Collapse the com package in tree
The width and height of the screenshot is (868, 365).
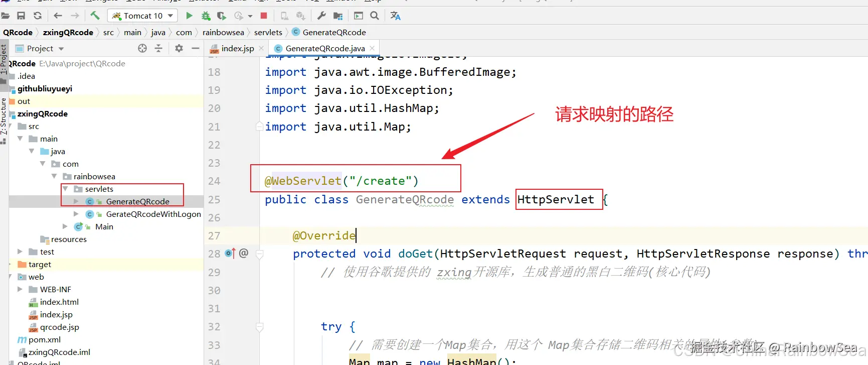coord(43,164)
